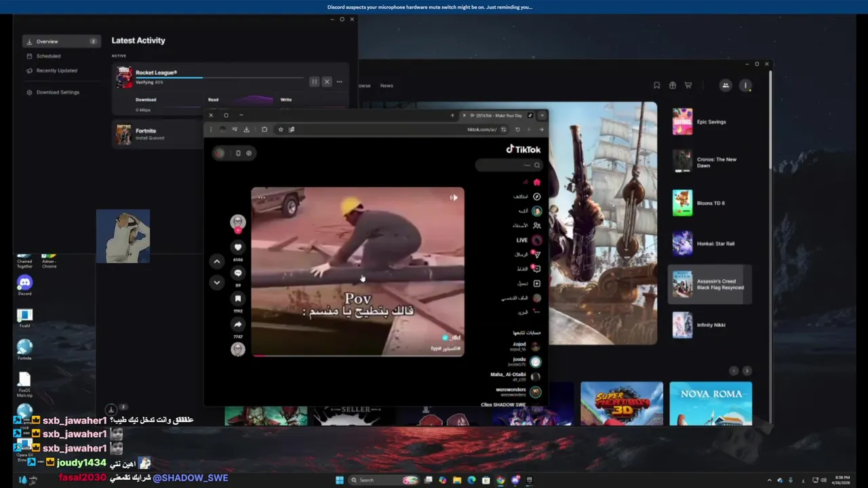Open TikTok LIVE section
This screenshot has width=868, height=488.
coord(528,240)
